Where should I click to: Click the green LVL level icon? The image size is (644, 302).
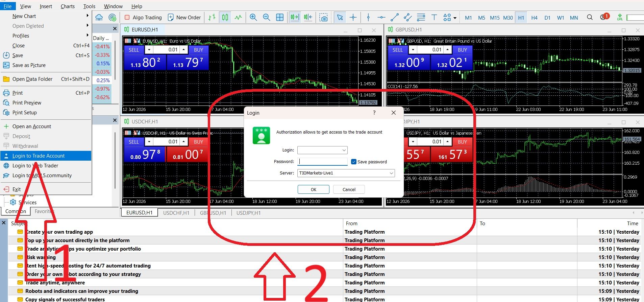(x=620, y=17)
